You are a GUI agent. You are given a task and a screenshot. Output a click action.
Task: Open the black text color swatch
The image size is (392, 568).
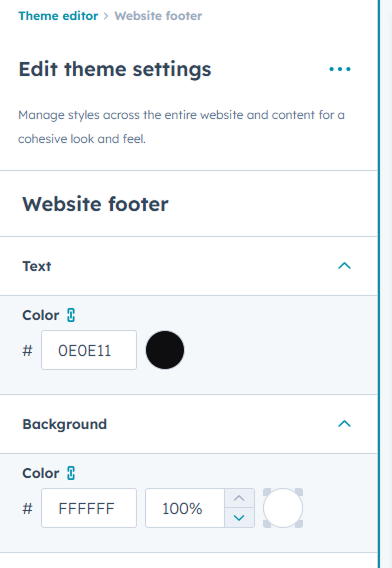coord(165,350)
